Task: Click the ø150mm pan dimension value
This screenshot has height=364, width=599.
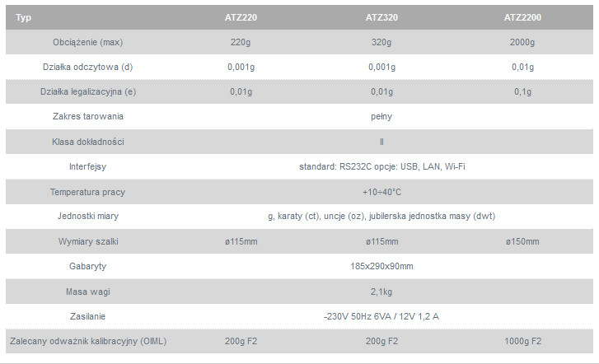Action: pos(522,241)
